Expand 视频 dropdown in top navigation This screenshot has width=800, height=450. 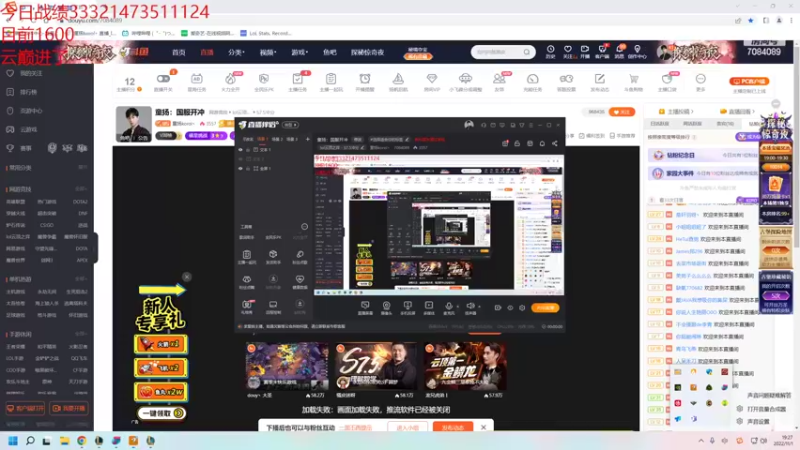pyautogui.click(x=268, y=52)
